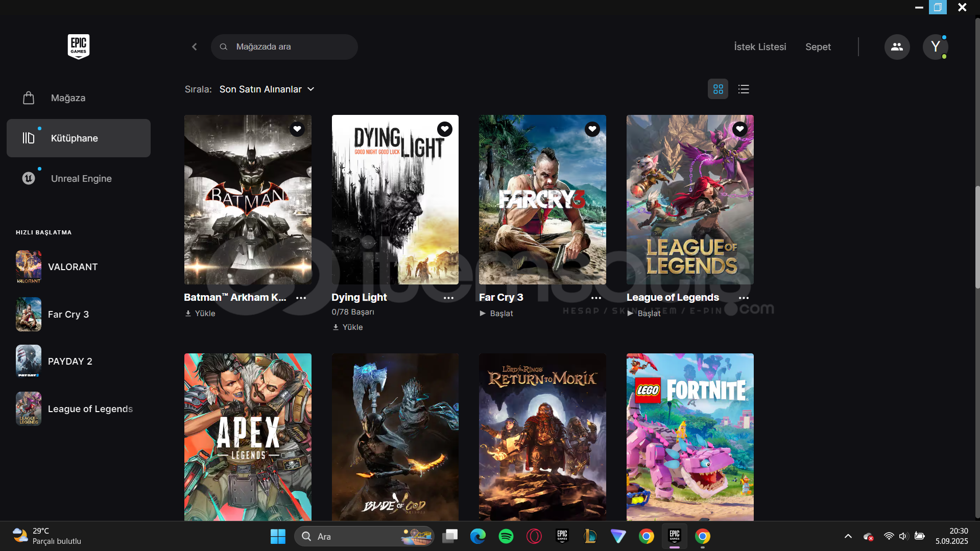The height and width of the screenshot is (551, 980).
Task: Open Opera browser from taskbar
Action: pos(534,536)
